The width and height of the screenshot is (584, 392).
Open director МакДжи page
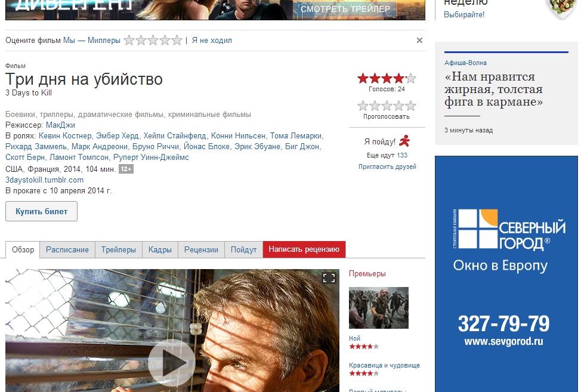pyautogui.click(x=60, y=125)
